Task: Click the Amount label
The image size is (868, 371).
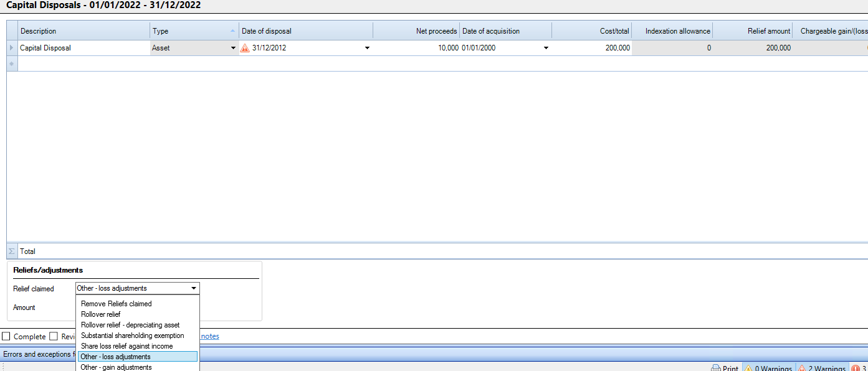Action: click(24, 308)
